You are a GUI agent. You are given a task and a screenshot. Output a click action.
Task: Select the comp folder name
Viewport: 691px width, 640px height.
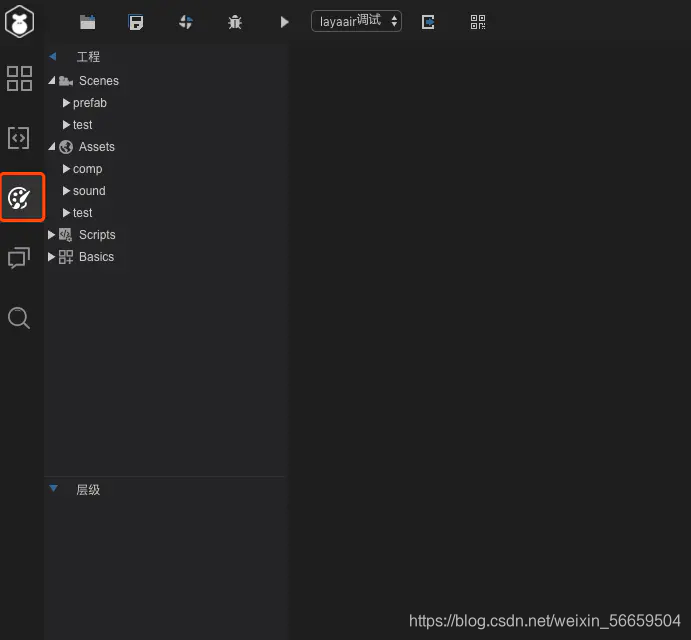pyautogui.click(x=88, y=169)
